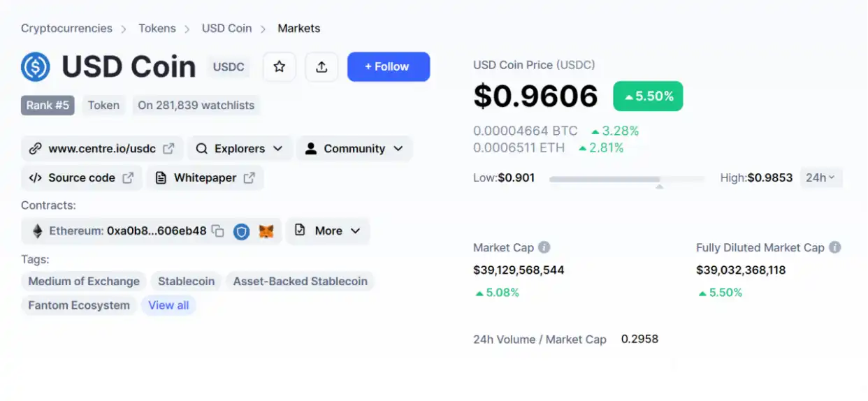
Task: Click the Fully Diluted Market Cap info icon
Action: click(x=834, y=247)
